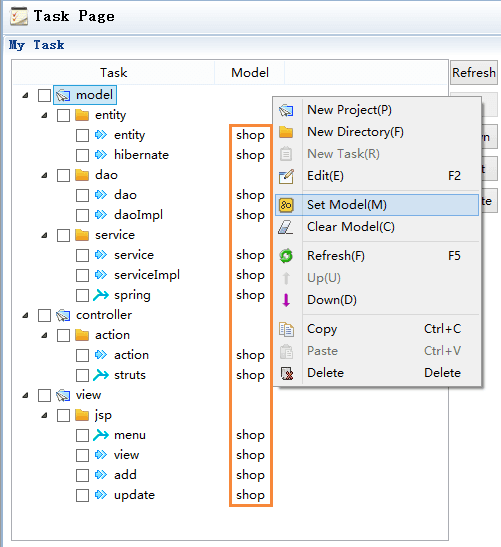Viewport: 501px width, 547px height.
Task: Enable the controller project checkbox
Action: (x=44, y=315)
